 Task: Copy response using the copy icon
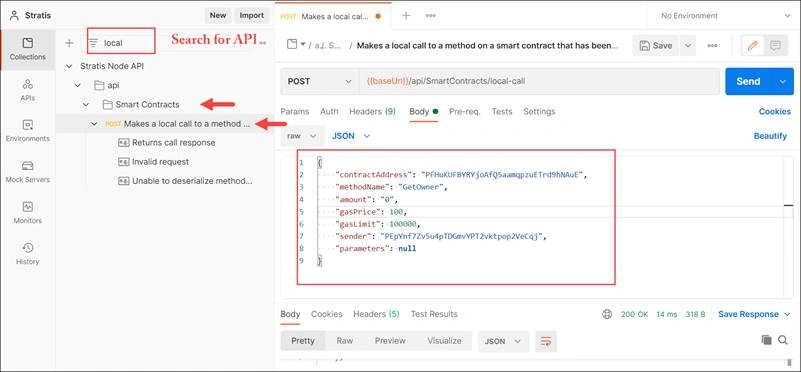click(766, 340)
